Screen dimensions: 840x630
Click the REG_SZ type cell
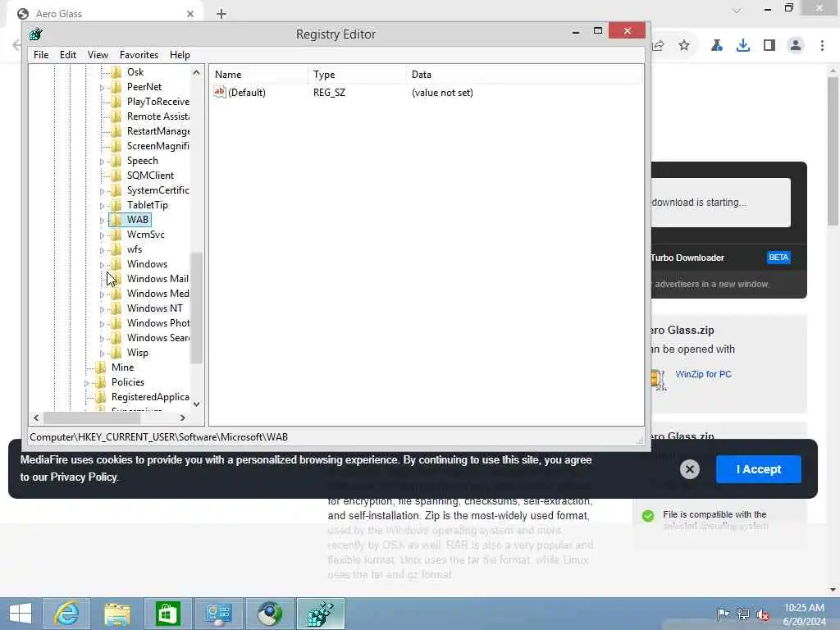pyautogui.click(x=329, y=93)
